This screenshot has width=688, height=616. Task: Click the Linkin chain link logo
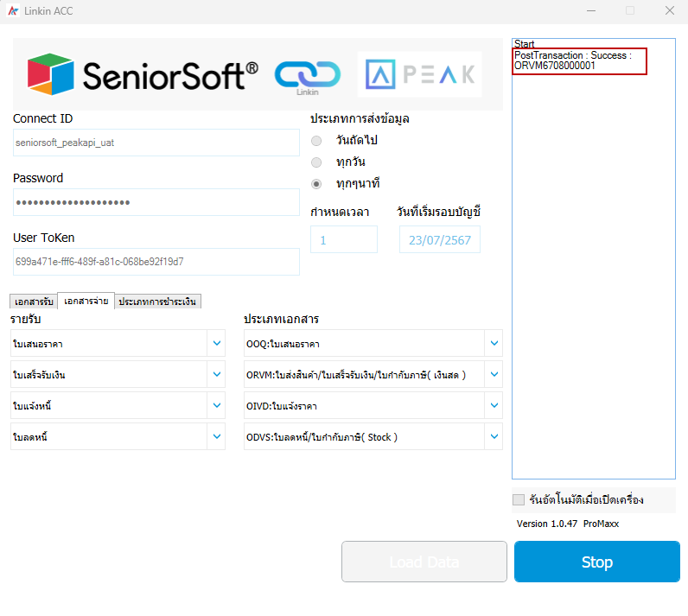308,76
